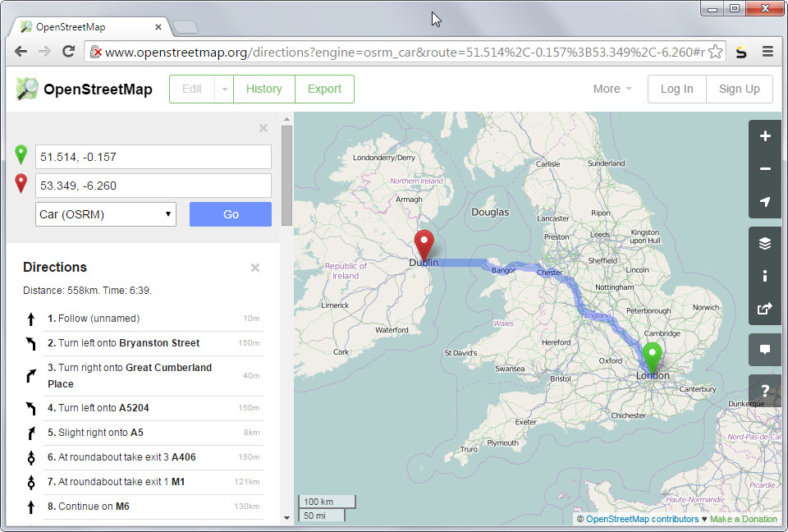This screenshot has width=788, height=532.
Task: Click sidebar scroll up arrow
Action: point(286,119)
